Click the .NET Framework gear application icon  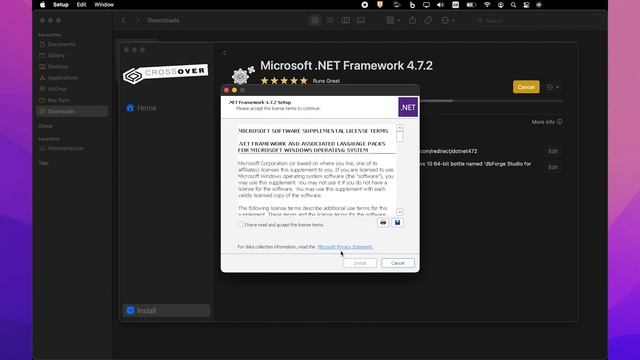242,75
